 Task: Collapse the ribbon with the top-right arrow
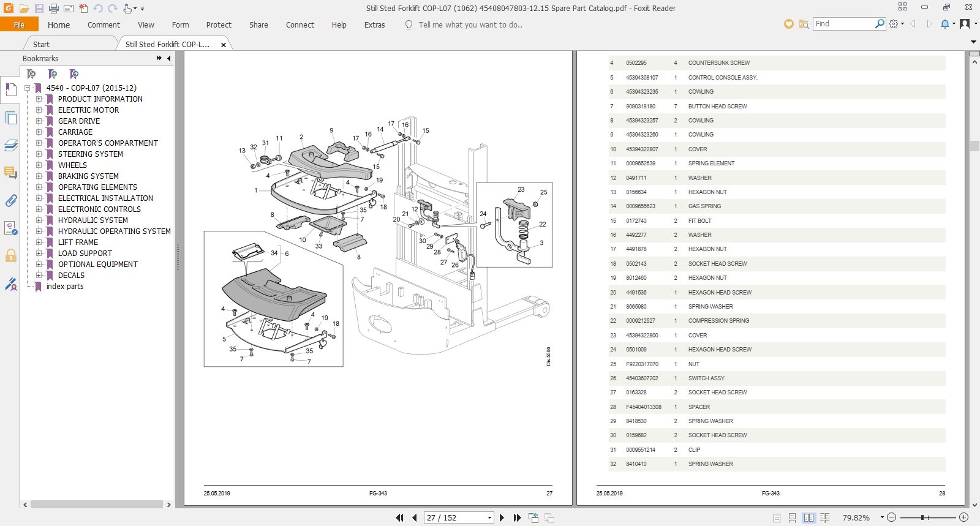973,42
